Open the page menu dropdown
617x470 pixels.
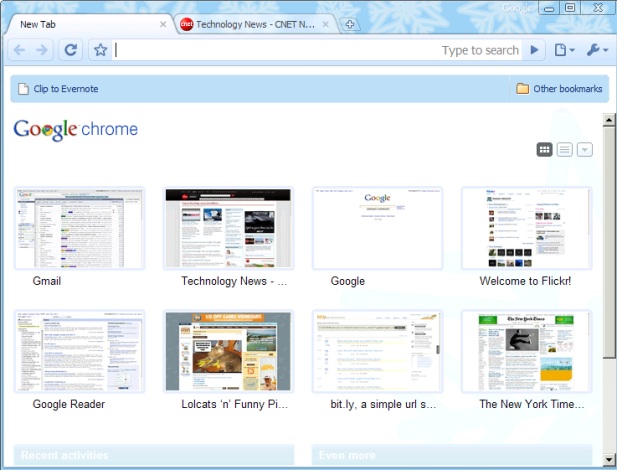(565, 50)
